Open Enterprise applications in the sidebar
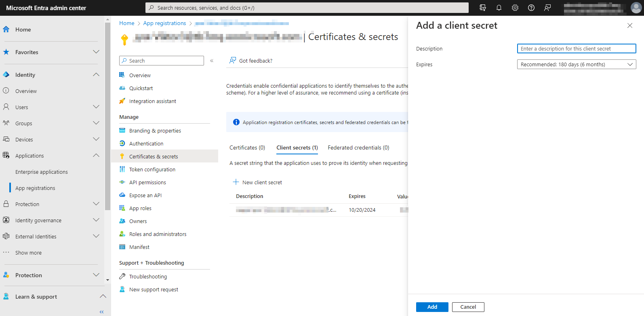This screenshot has width=644, height=316. point(42,172)
